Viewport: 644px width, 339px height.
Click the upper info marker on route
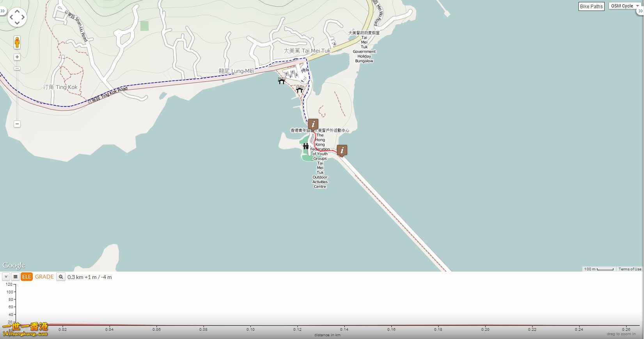point(313,125)
